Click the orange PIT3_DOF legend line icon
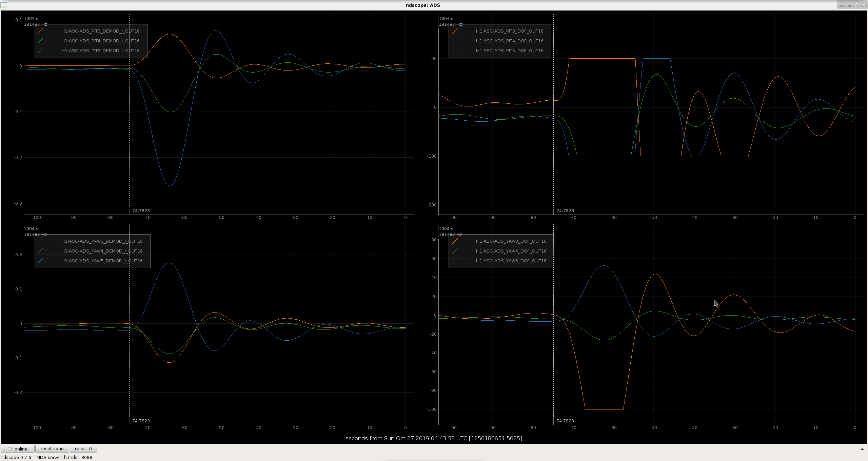This screenshot has height=461, width=868. pos(455,31)
